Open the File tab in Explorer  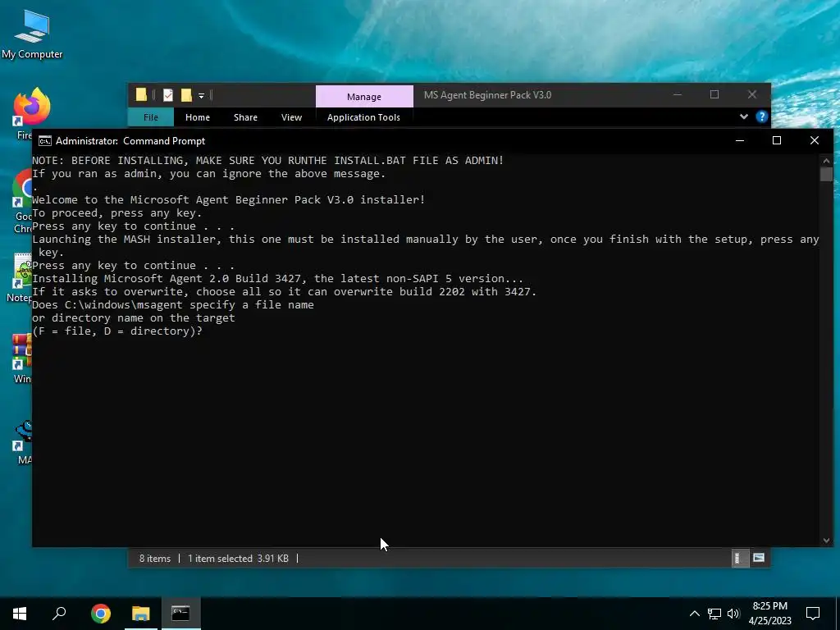click(151, 117)
